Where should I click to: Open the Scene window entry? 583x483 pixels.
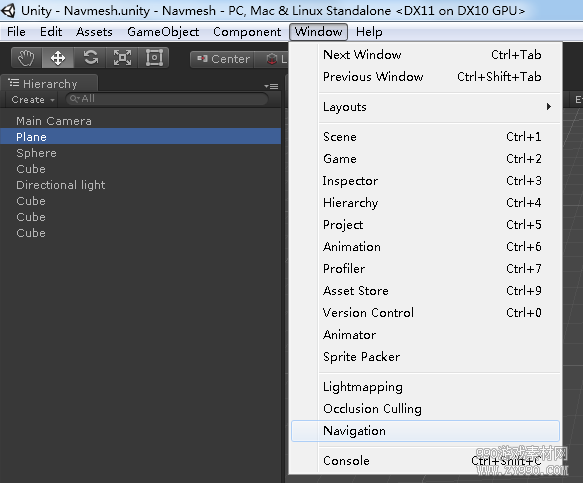pyautogui.click(x=425, y=137)
